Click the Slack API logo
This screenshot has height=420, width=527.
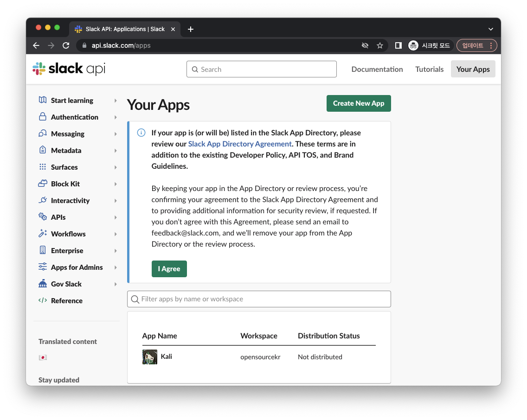click(69, 69)
